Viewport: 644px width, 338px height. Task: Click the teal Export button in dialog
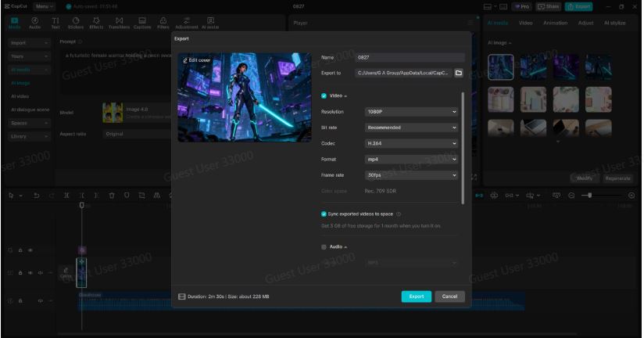(416, 297)
